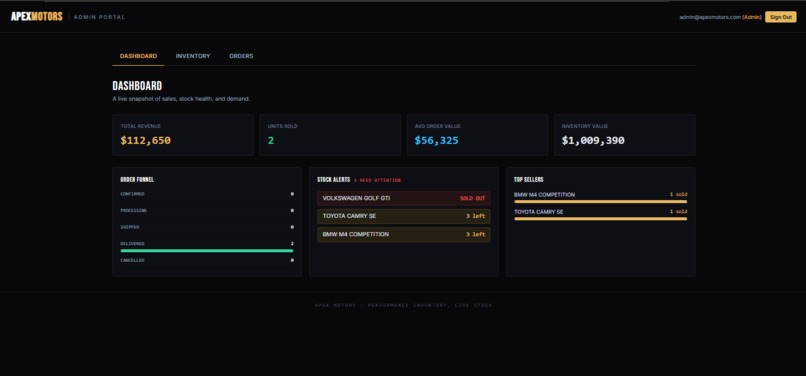The height and width of the screenshot is (376, 806).
Task: Click the ADMIN PORTAL label
Action: 99,17
